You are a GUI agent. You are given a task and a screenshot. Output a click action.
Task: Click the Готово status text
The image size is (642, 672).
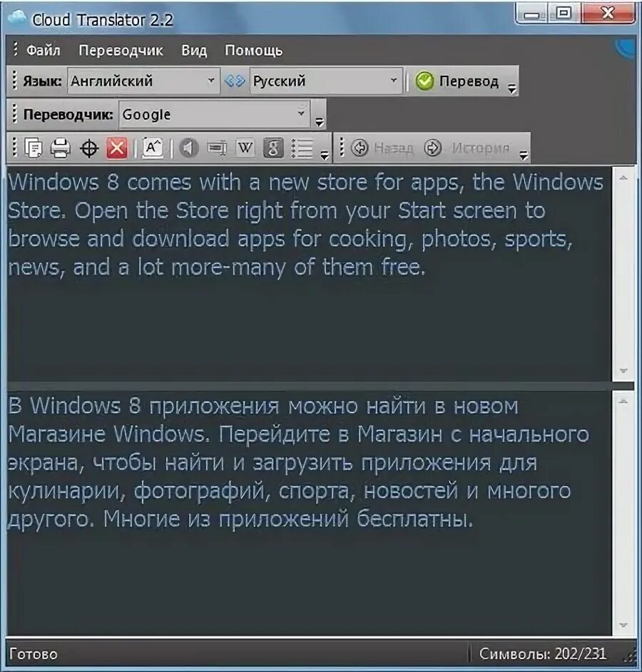coord(34,654)
